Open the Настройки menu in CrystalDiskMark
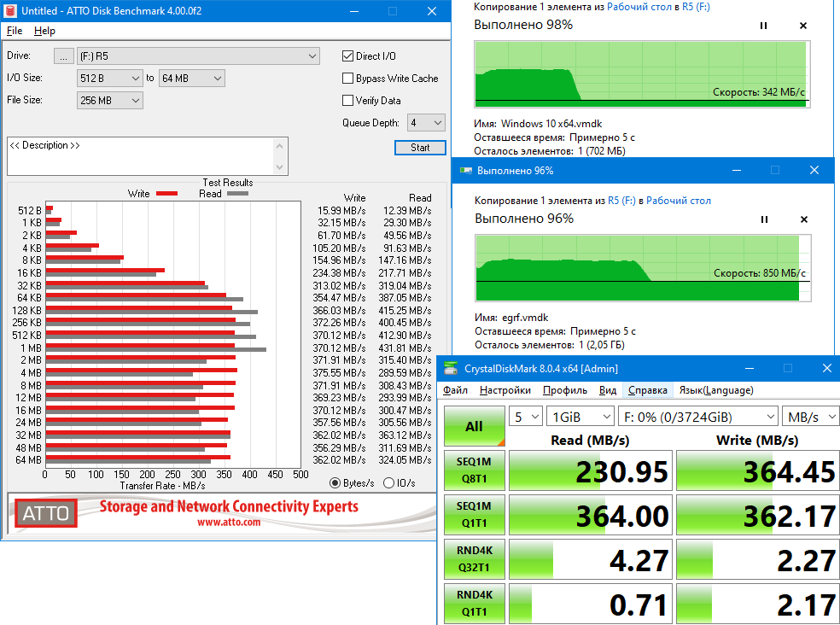 click(x=505, y=390)
